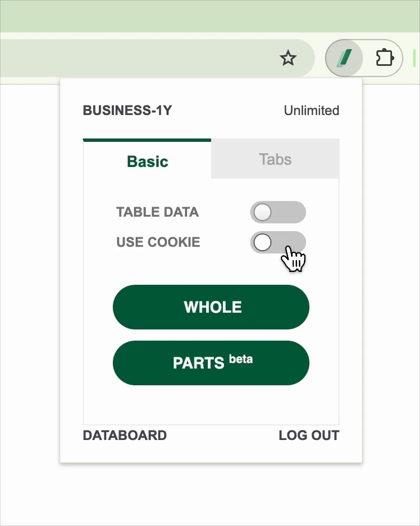Enable the TABLE DATA toggle
420x526 pixels.
pyautogui.click(x=278, y=212)
